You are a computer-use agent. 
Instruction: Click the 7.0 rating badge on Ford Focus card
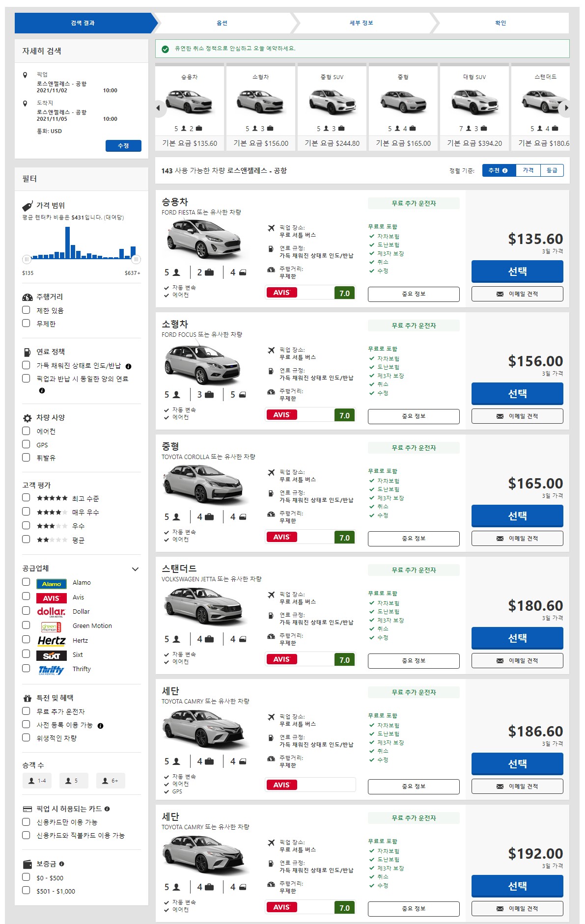pyautogui.click(x=344, y=415)
